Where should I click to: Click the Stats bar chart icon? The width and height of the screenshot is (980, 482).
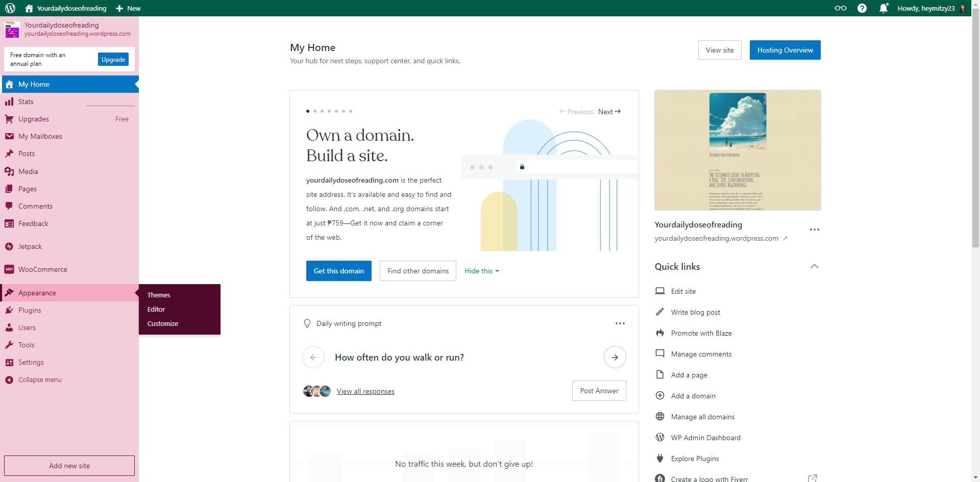pyautogui.click(x=9, y=102)
